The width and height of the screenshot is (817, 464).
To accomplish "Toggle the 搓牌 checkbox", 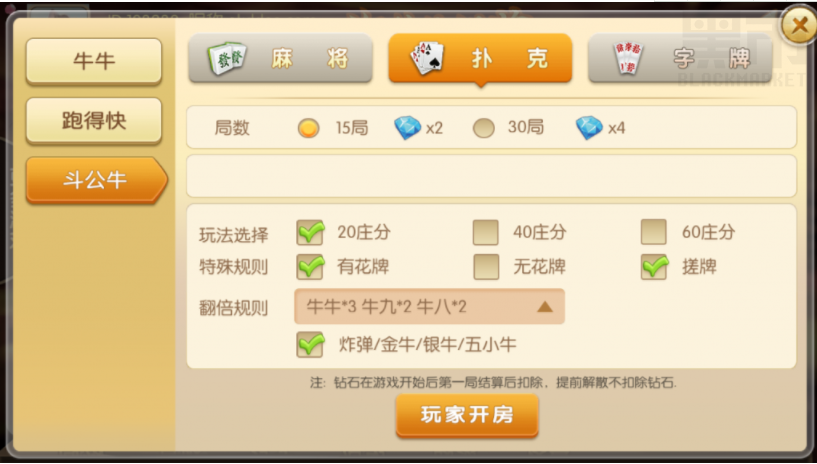I will (655, 267).
